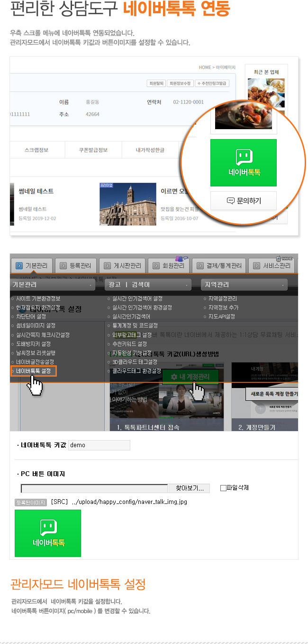Check the 파일삭제 checkbox

coord(223,488)
